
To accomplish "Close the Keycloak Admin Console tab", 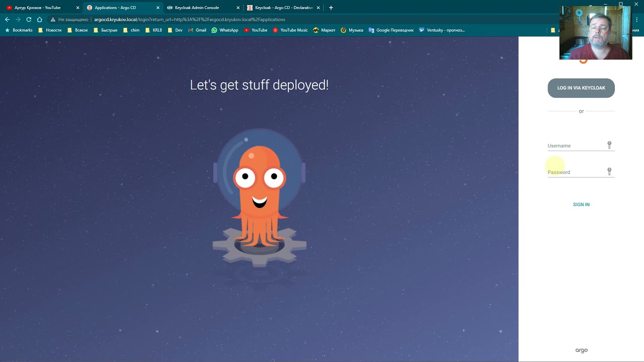I will coord(238,8).
